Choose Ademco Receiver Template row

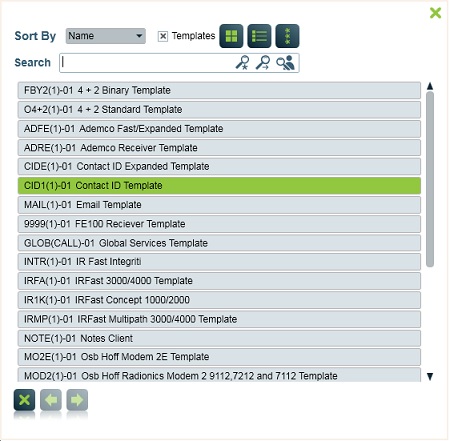[x=219, y=148]
